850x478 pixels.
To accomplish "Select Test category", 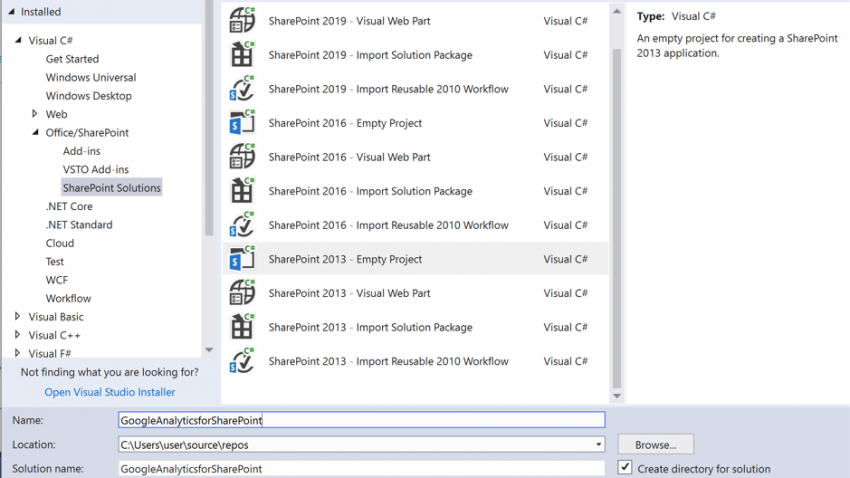I will 54,262.
